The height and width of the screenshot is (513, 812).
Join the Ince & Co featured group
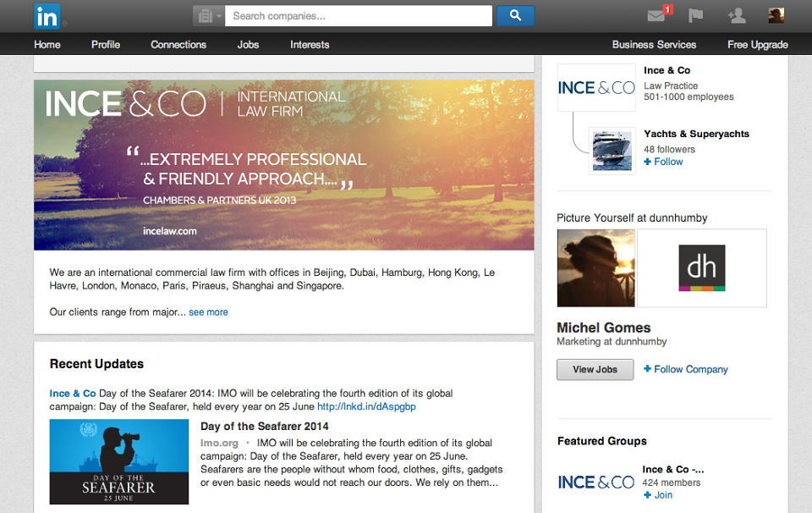coord(658,495)
